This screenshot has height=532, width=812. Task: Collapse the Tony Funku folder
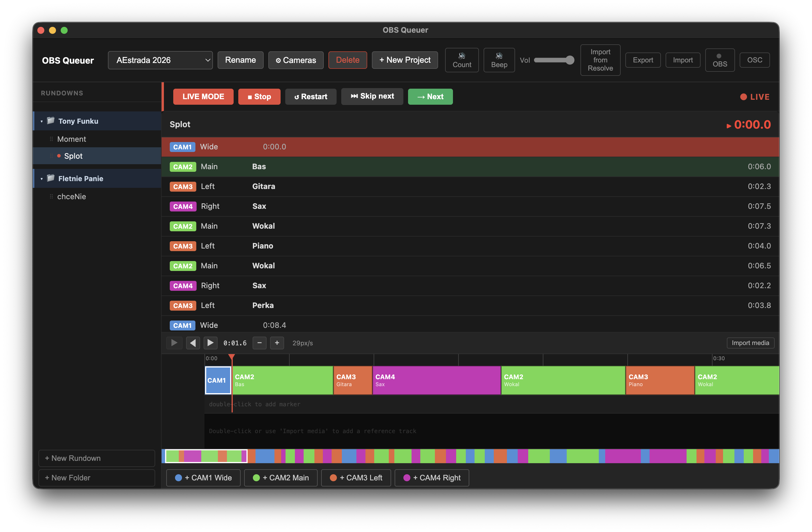pos(42,121)
